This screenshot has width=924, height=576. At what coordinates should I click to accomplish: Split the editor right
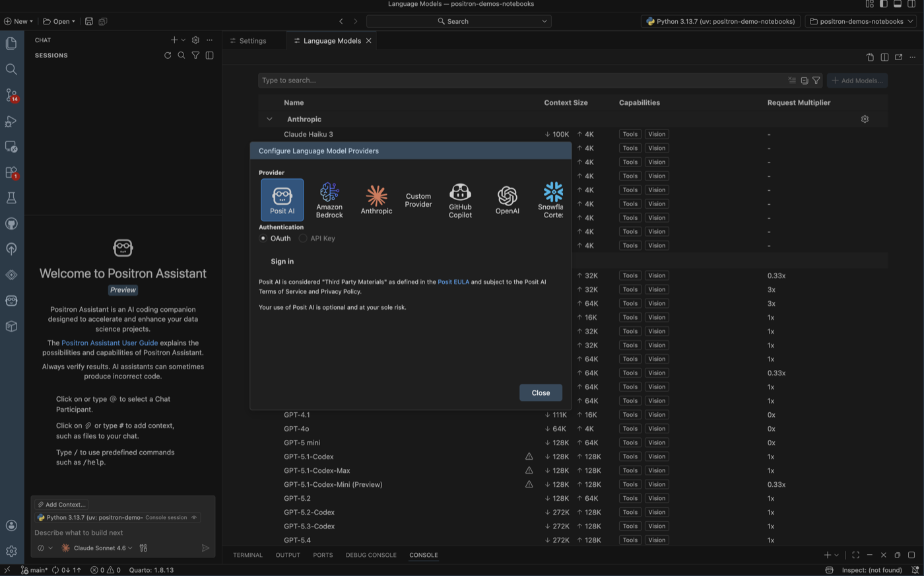tap(884, 57)
